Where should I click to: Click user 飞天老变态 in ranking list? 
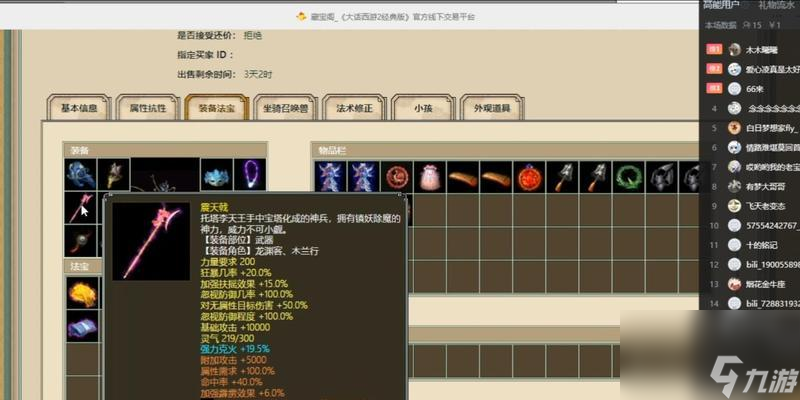(x=765, y=207)
